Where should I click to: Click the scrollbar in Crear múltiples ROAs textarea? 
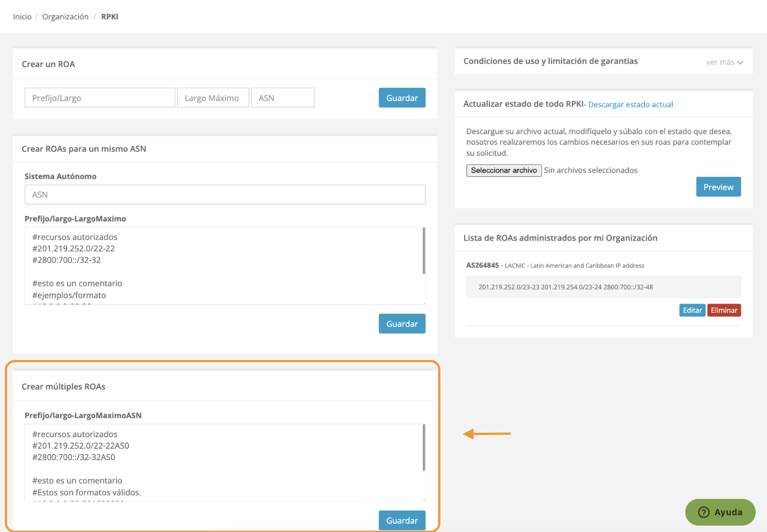click(x=424, y=448)
